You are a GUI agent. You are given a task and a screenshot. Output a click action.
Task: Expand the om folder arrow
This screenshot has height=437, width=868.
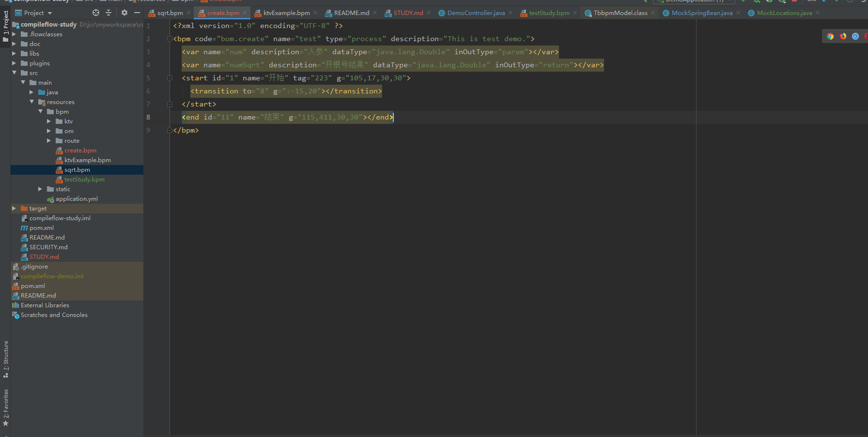point(49,131)
